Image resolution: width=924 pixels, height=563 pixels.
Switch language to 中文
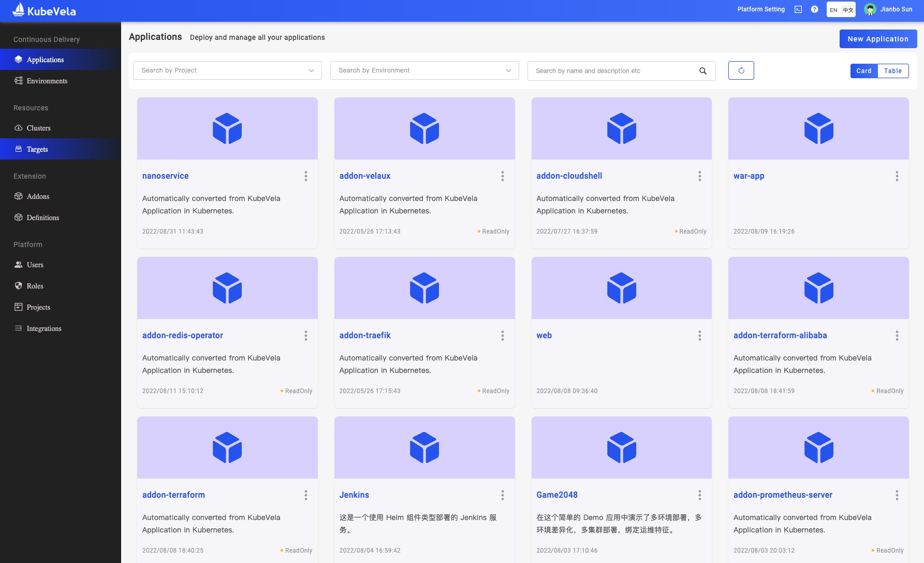848,10
